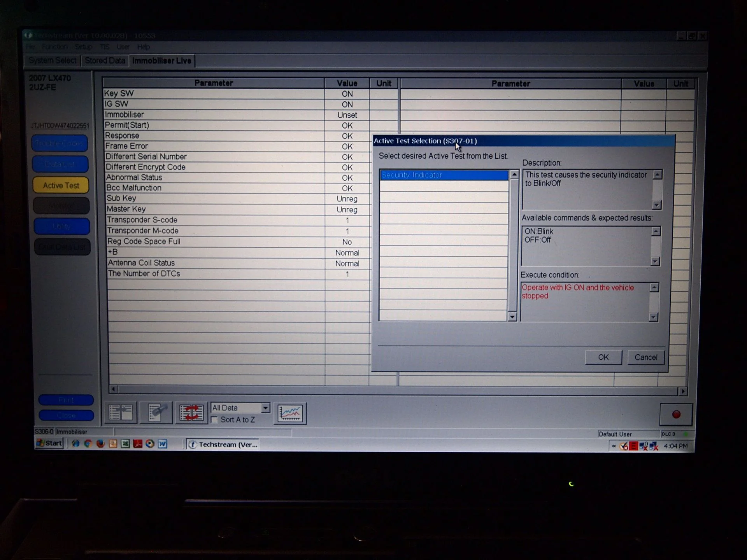Open Microsoft Word from quick launch bar
The height and width of the screenshot is (560, 747).
click(x=163, y=444)
